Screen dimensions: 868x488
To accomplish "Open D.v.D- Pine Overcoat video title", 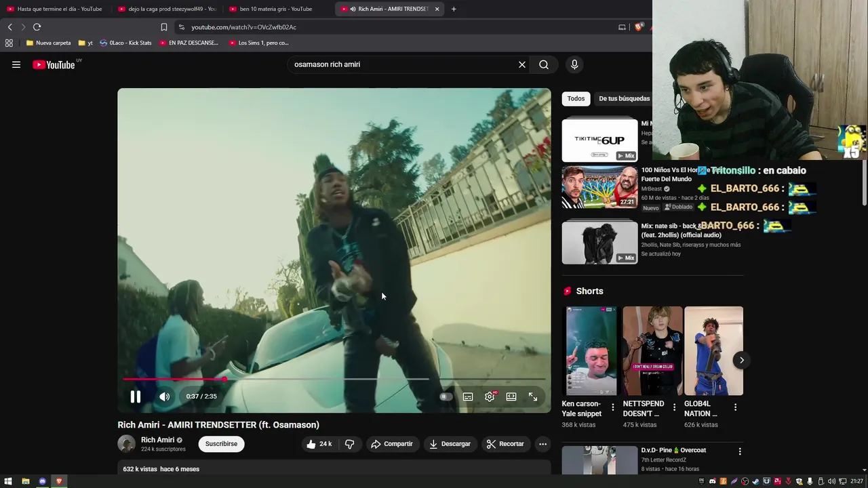I will click(x=673, y=450).
